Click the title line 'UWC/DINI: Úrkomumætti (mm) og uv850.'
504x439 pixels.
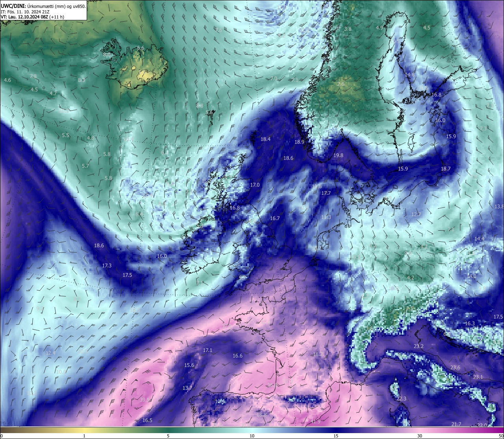coord(43,6)
